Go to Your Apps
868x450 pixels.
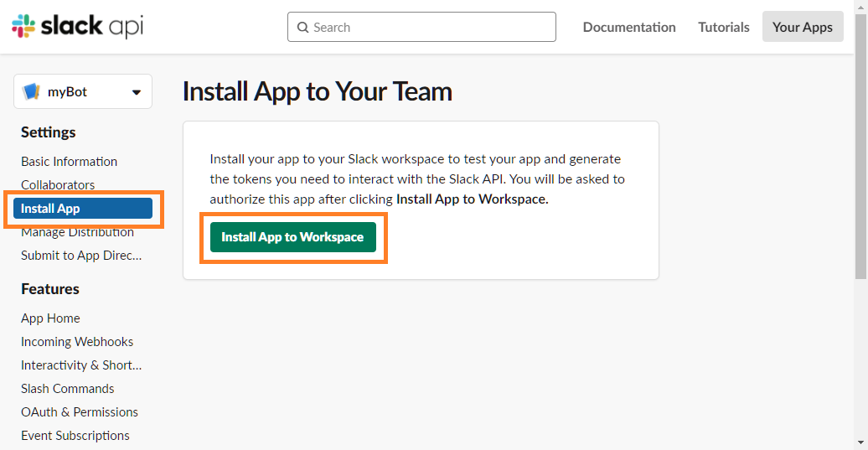[803, 27]
